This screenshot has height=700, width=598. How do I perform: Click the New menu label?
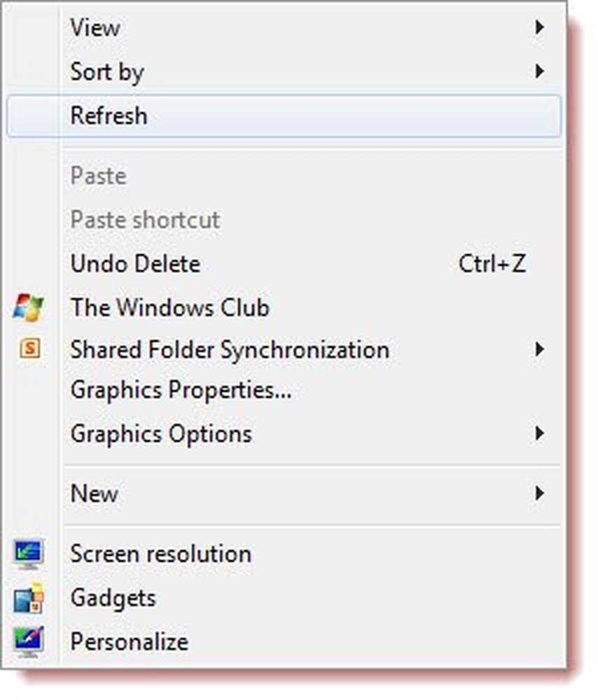[x=94, y=493]
